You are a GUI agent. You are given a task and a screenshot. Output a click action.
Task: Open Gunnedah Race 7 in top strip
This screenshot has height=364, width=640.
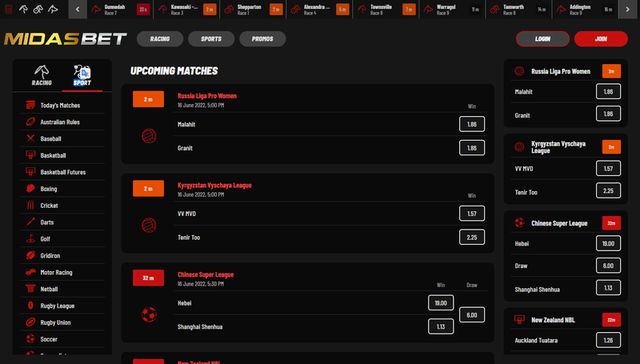[120, 10]
